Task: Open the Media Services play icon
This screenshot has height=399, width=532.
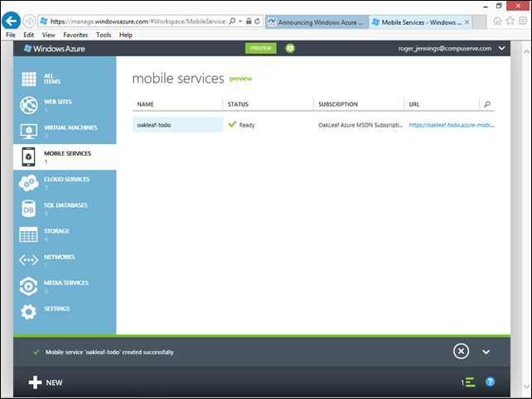Action: point(28,286)
